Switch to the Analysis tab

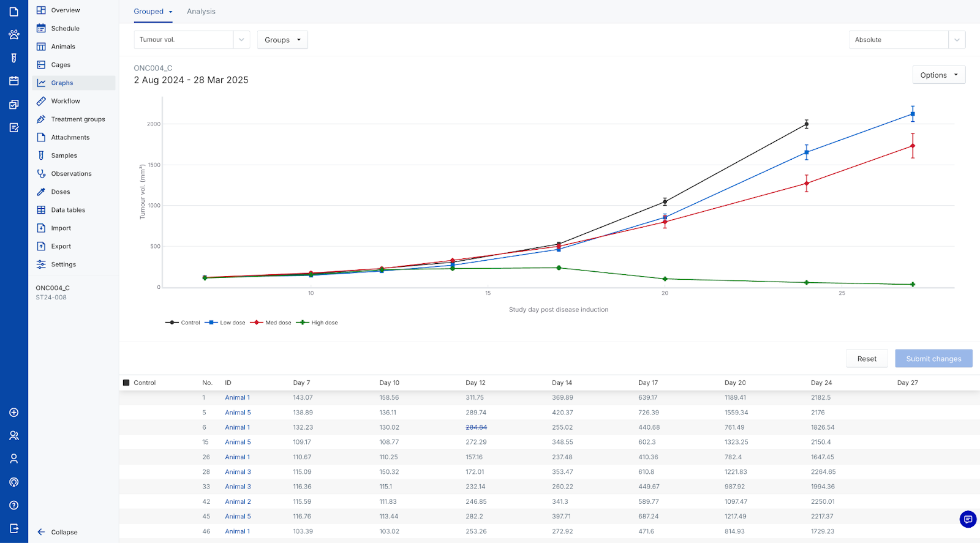(x=201, y=12)
